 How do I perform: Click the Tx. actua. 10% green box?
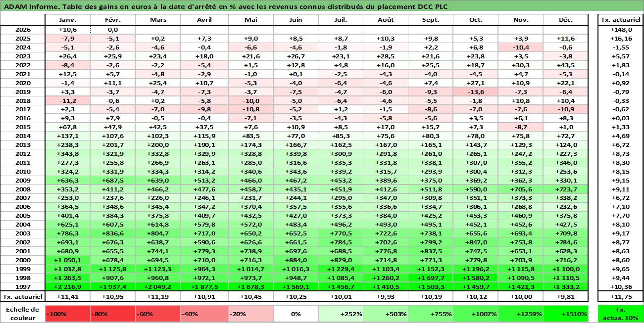coord(620,314)
